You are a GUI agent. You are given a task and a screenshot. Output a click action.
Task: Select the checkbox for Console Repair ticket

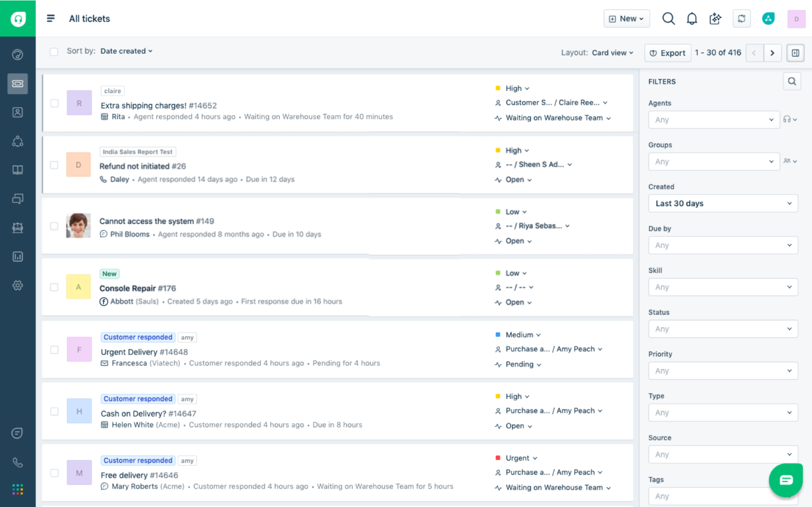(x=54, y=287)
